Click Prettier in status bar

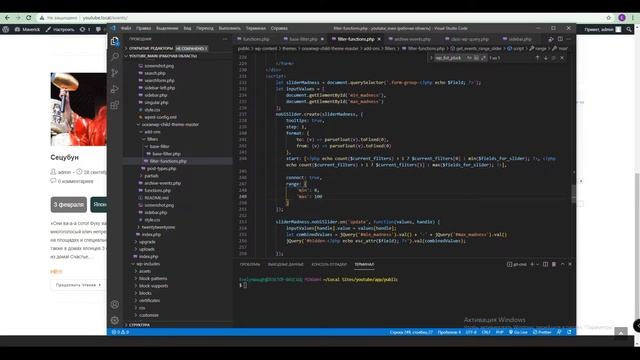coord(542,332)
